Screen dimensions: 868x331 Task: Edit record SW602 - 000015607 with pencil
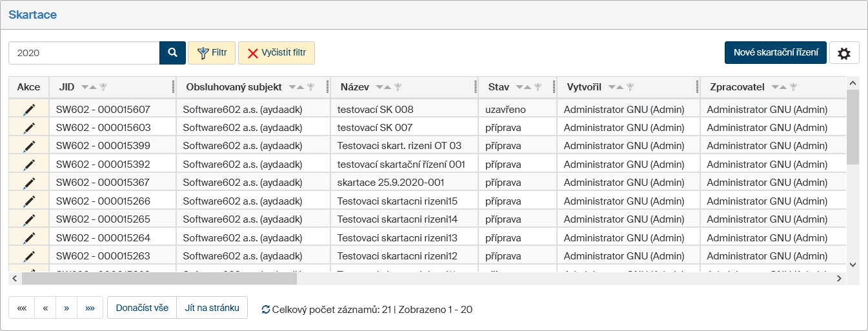pos(28,110)
